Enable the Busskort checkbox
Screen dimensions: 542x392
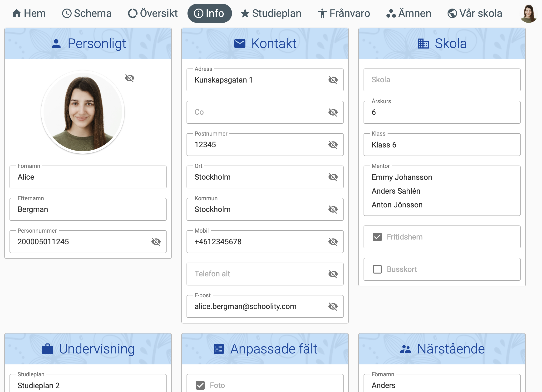click(377, 269)
